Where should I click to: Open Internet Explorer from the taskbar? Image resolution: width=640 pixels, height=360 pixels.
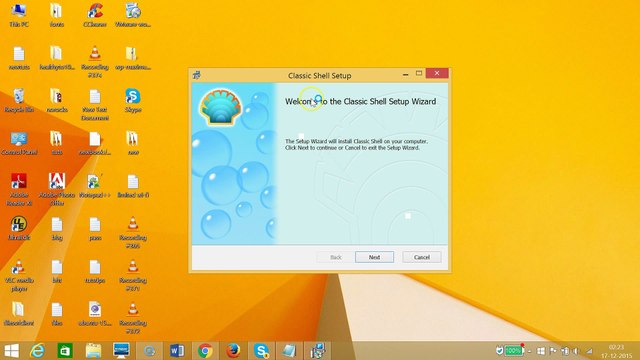pos(38,351)
